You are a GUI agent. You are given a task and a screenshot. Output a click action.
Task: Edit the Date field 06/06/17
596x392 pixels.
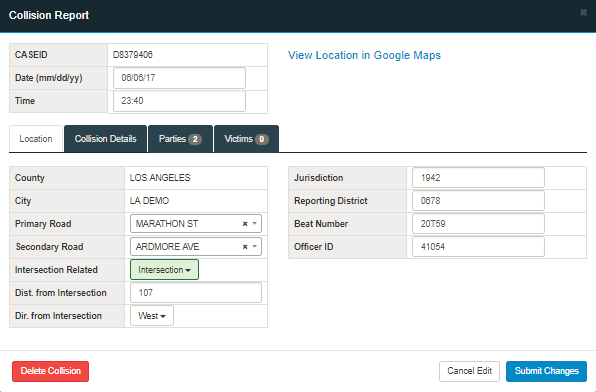click(179, 78)
